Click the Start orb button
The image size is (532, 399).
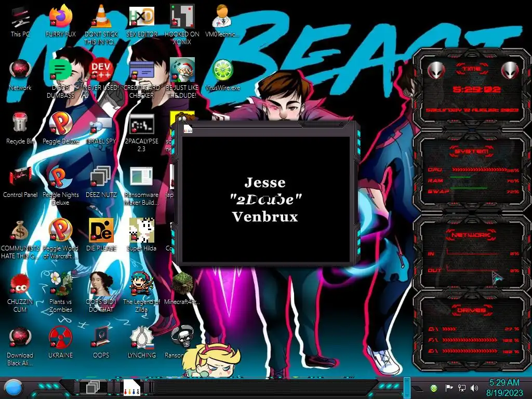point(14,388)
